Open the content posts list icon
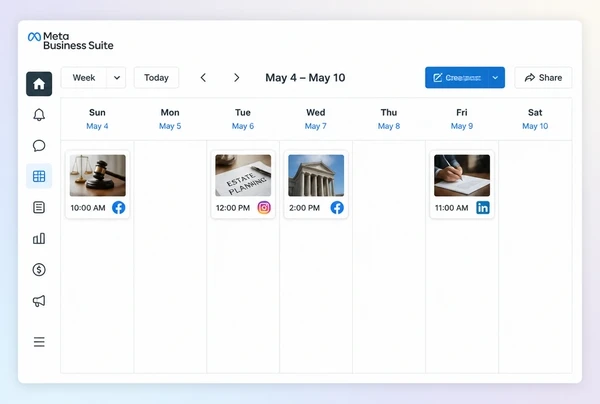Image resolution: width=600 pixels, height=404 pixels. coord(39,207)
